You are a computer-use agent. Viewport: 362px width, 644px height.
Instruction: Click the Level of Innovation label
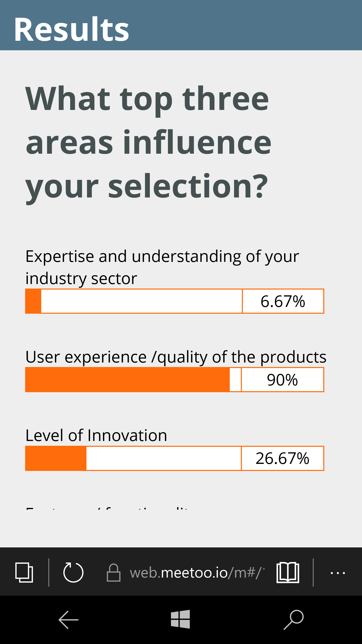point(96,435)
